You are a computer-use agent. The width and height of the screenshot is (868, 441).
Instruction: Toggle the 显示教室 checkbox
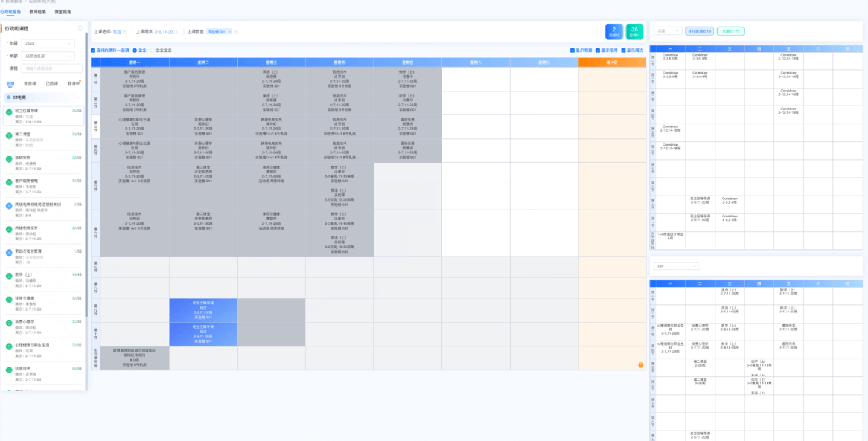(x=572, y=50)
